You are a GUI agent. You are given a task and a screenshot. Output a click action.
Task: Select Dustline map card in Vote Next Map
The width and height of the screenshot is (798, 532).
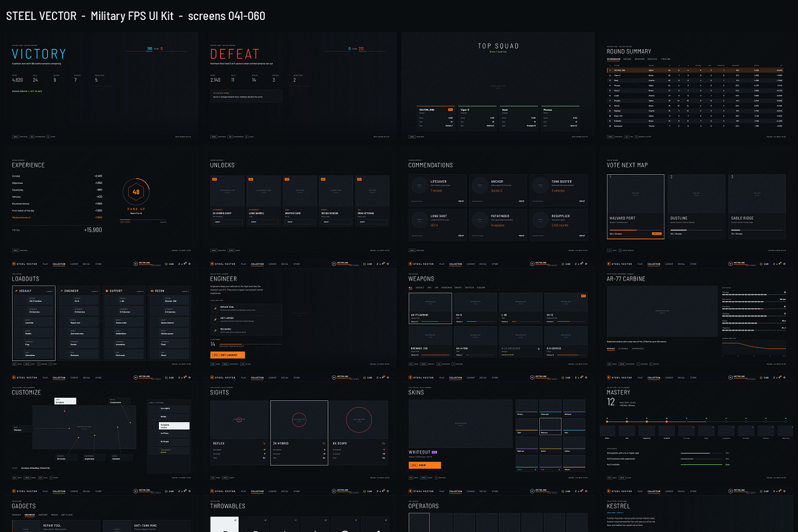[696, 207]
